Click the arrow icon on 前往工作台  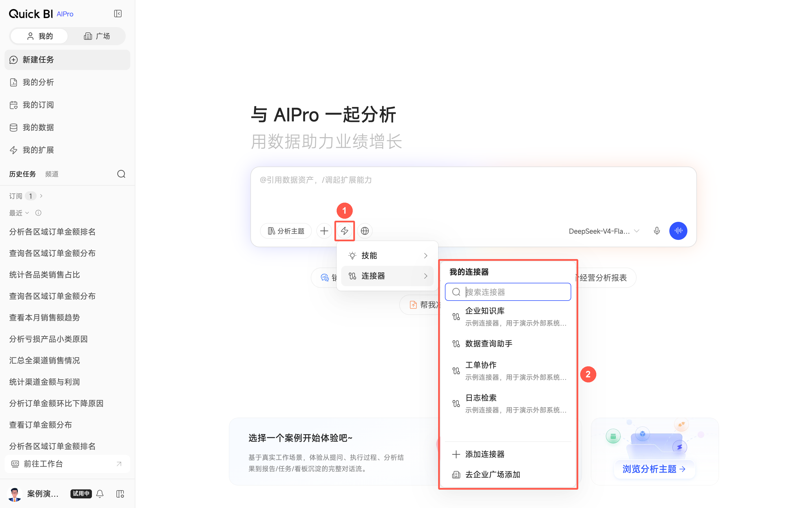(119, 464)
